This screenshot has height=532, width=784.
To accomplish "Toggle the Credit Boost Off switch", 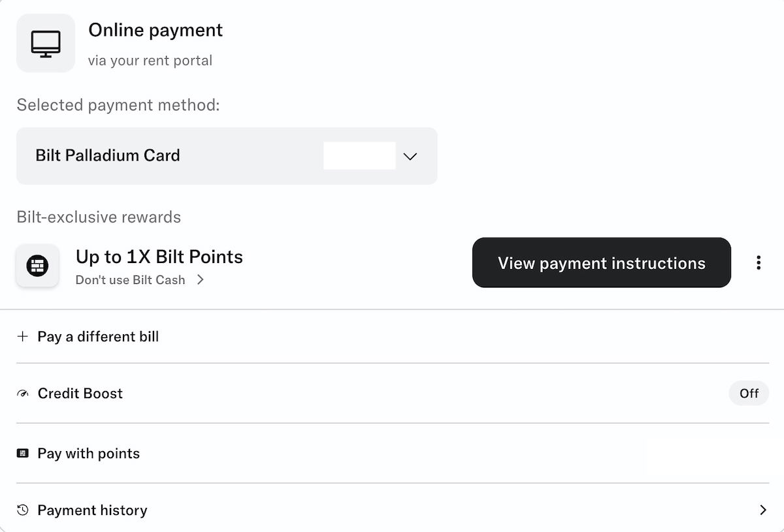I will (x=749, y=394).
